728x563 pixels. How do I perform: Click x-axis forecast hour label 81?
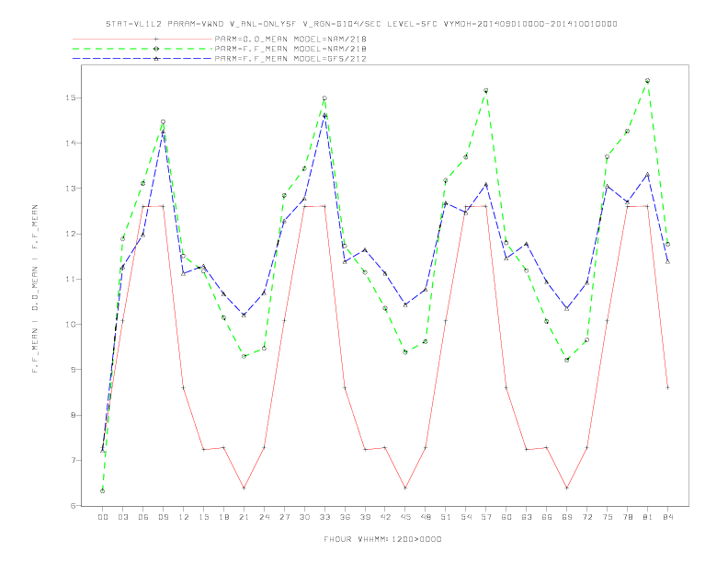648,517
